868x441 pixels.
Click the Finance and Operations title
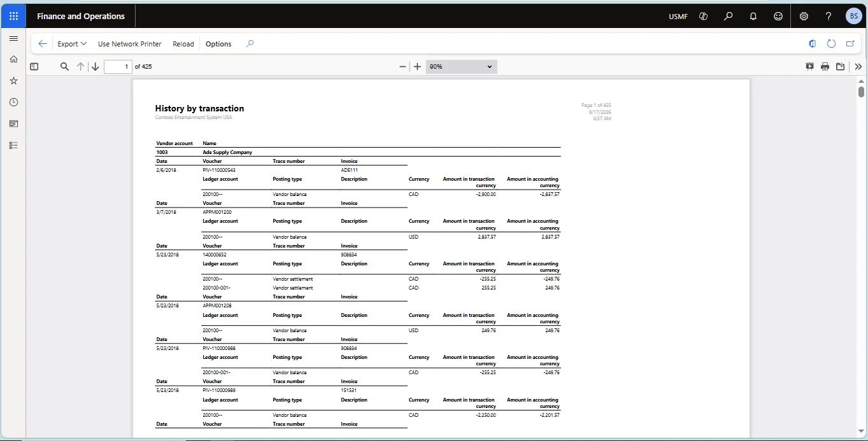pos(81,16)
